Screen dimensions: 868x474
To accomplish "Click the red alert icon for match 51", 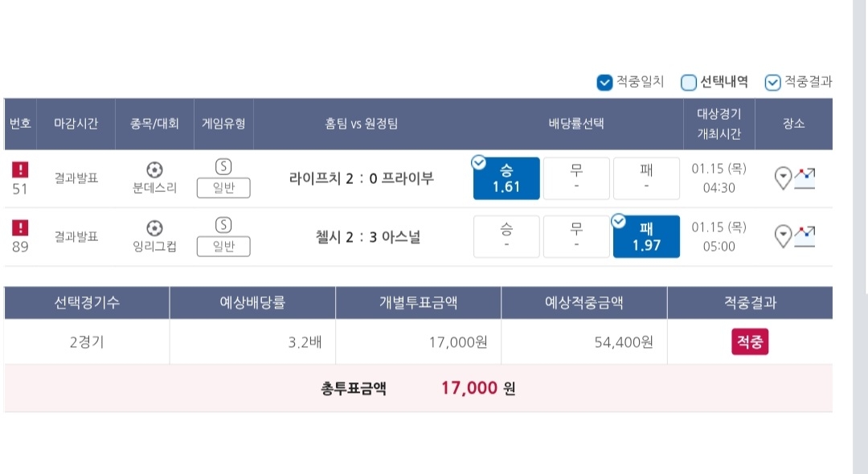I will (x=20, y=170).
